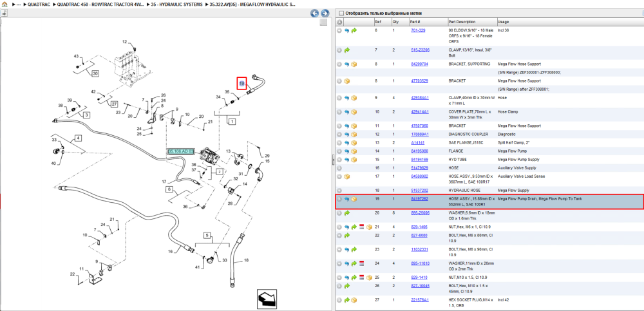Select callout 12 on the diagram

coord(126,42)
